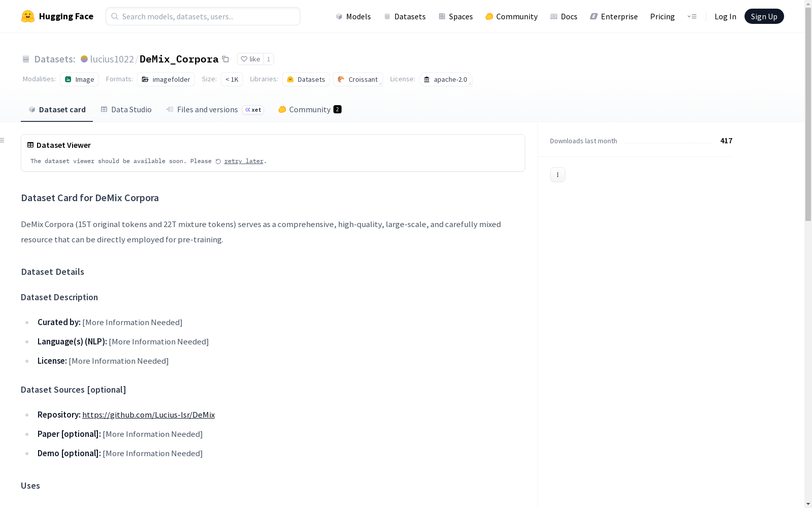Click the Uses heading
The width and height of the screenshot is (812, 508).
point(30,486)
